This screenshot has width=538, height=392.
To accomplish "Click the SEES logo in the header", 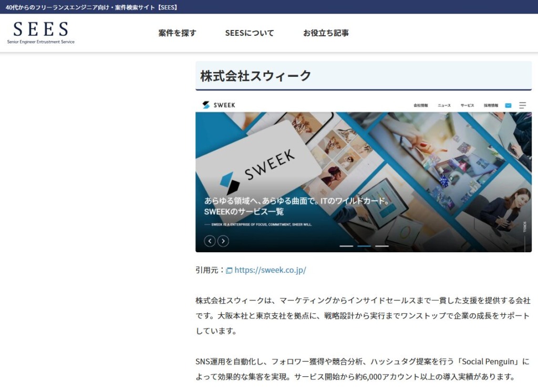I will pos(40,32).
